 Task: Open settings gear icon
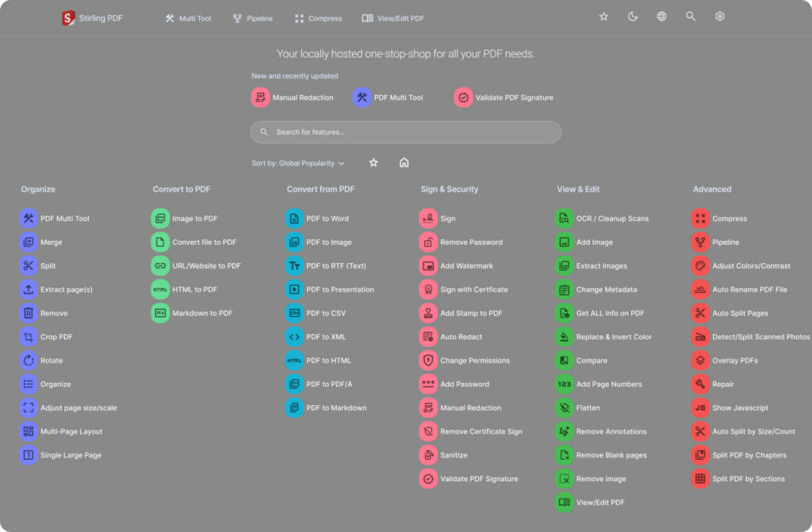pos(719,17)
